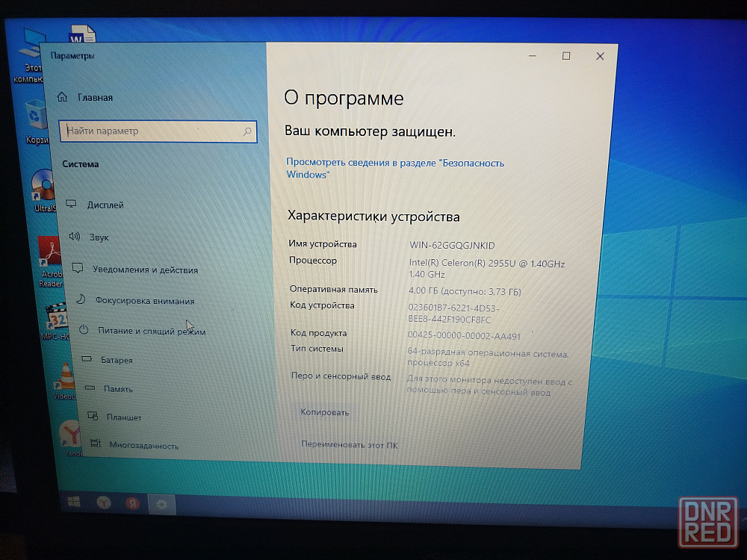Click the Найти параметр search field
Viewport: 747px width, 560px height.
(x=158, y=131)
